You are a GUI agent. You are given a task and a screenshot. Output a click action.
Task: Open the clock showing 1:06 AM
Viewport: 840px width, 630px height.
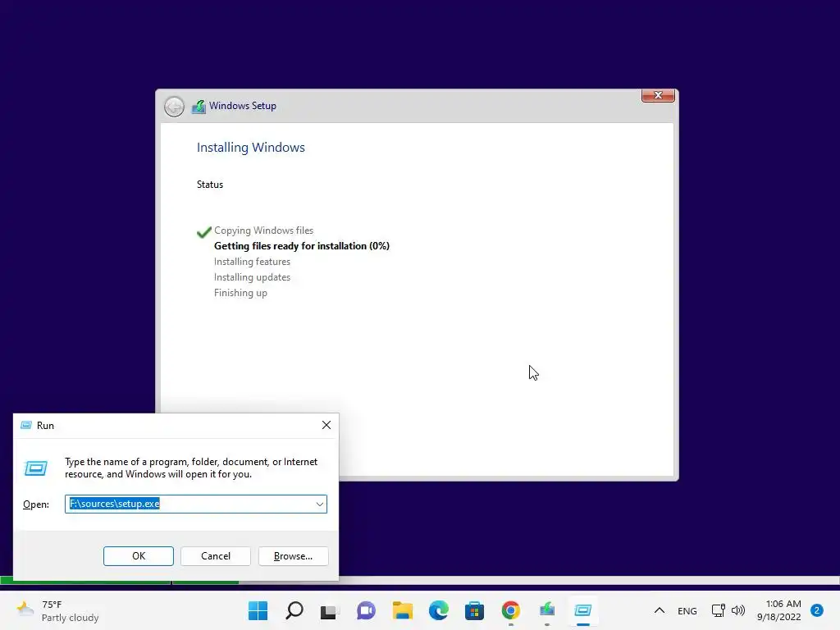pos(779,610)
